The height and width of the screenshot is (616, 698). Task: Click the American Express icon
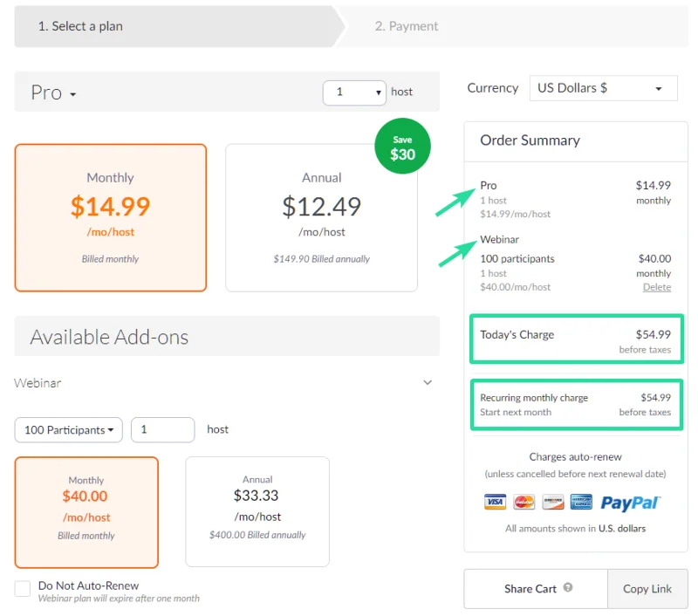(x=581, y=502)
